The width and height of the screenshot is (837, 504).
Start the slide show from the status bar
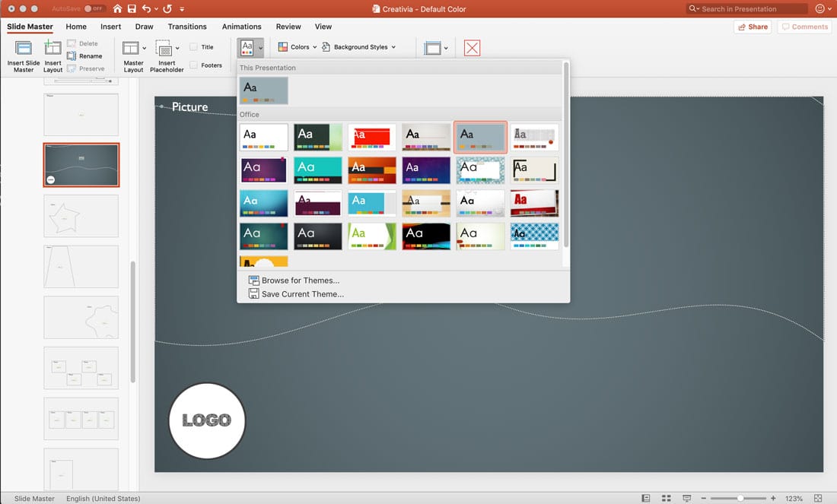coord(687,498)
